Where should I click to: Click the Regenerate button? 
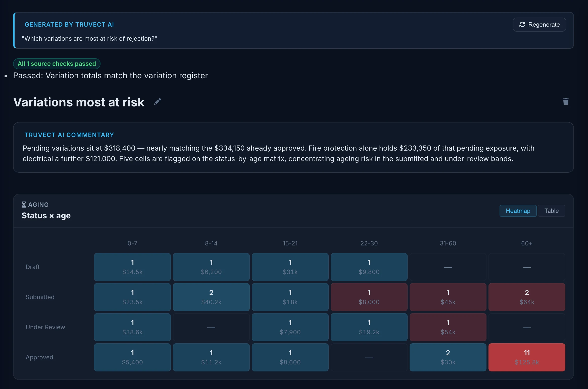click(x=539, y=25)
